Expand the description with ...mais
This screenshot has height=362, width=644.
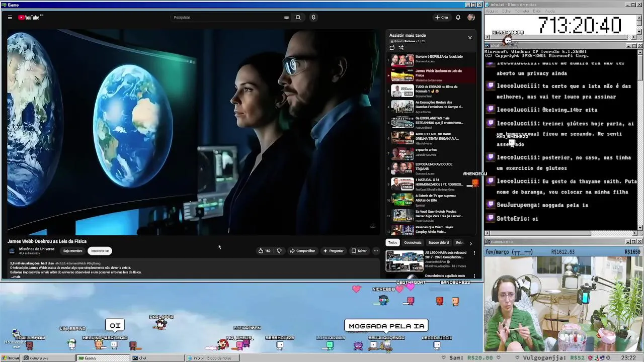point(16,277)
